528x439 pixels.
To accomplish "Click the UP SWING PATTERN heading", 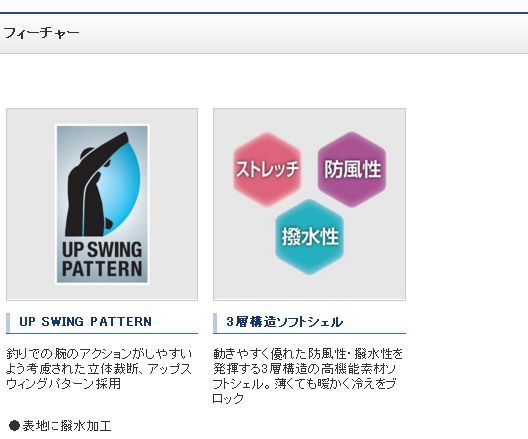I will pyautogui.click(x=86, y=322).
